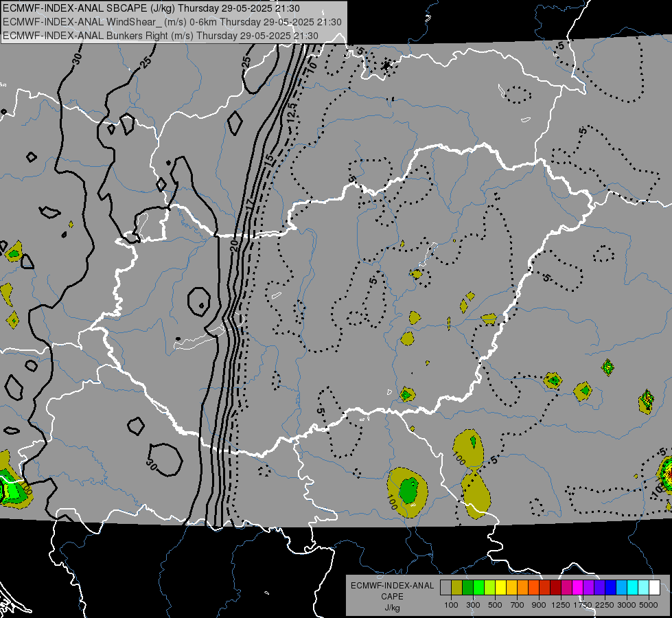
Task: Pick the brick red 900 J/kg swatch
Action: click(x=545, y=587)
